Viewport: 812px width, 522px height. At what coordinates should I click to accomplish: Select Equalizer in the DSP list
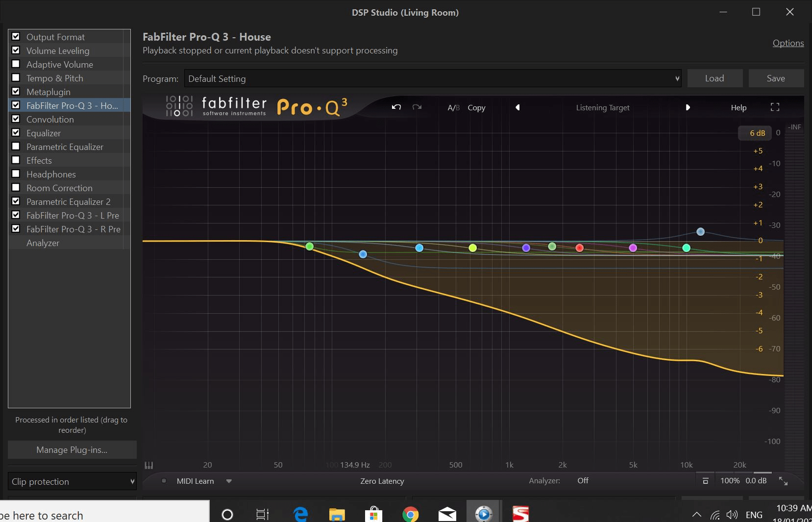(44, 133)
